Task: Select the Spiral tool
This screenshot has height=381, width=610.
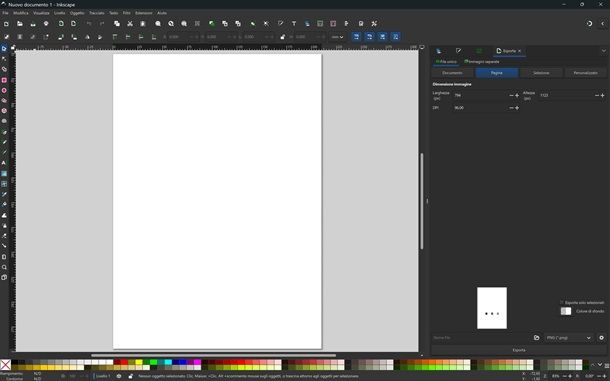Action: pyautogui.click(x=4, y=121)
